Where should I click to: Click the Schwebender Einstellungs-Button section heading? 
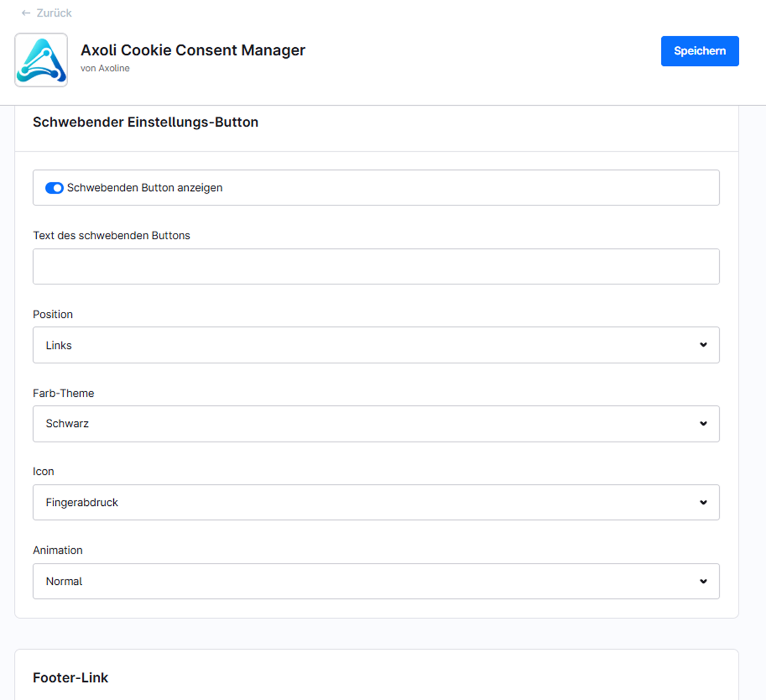(145, 122)
